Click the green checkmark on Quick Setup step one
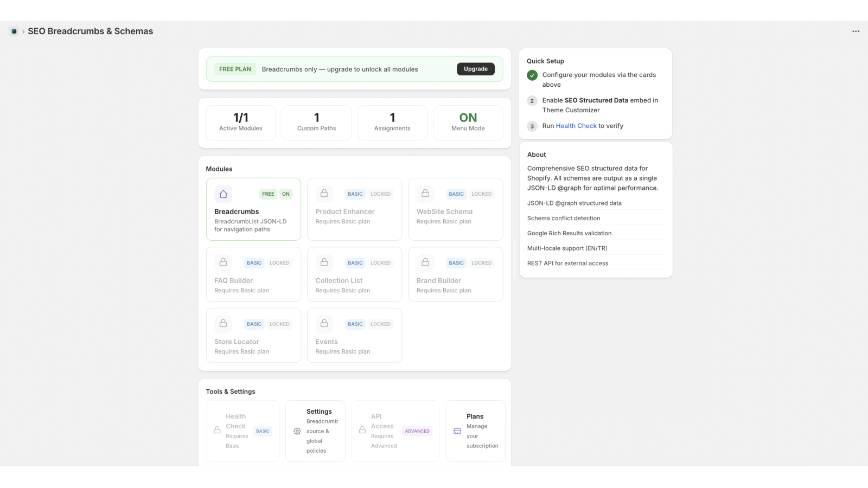The height and width of the screenshot is (488, 868). coord(532,75)
